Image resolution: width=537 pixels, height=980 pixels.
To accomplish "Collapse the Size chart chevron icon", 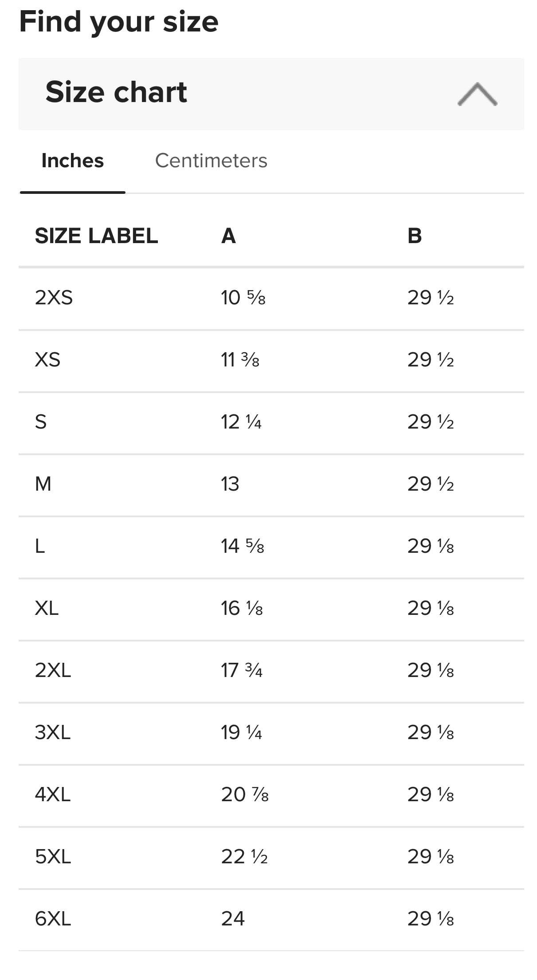I will (x=477, y=94).
